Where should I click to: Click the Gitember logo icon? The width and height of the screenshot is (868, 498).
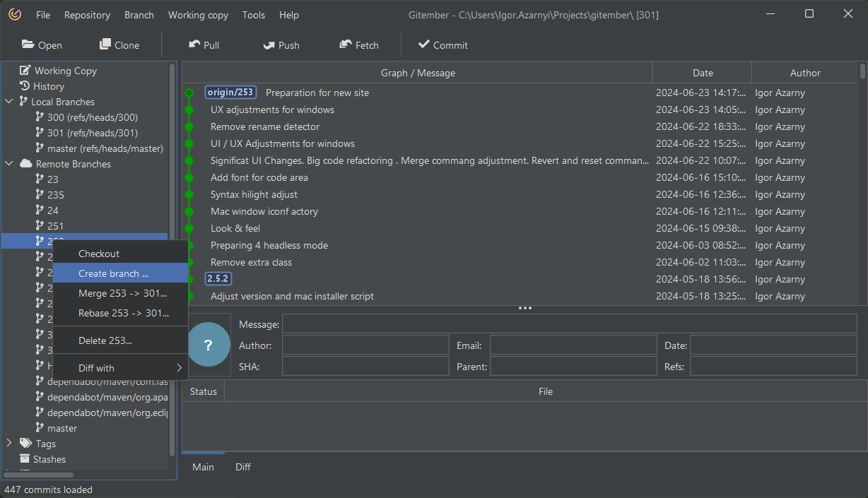click(15, 15)
